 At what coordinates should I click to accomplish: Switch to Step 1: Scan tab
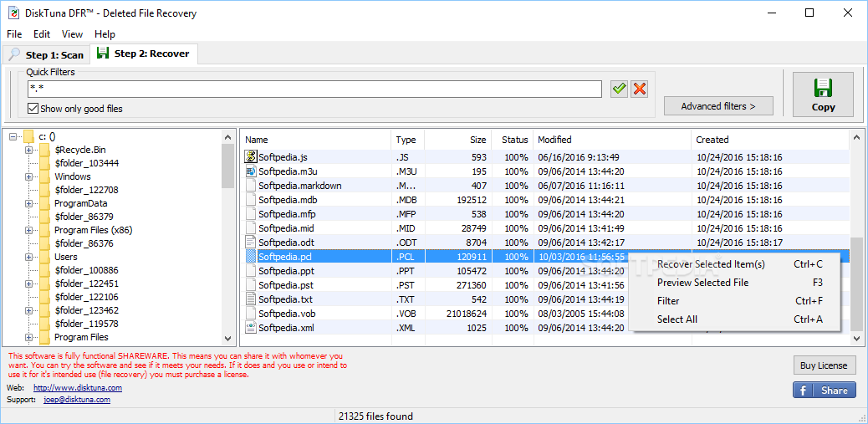pyautogui.click(x=47, y=55)
